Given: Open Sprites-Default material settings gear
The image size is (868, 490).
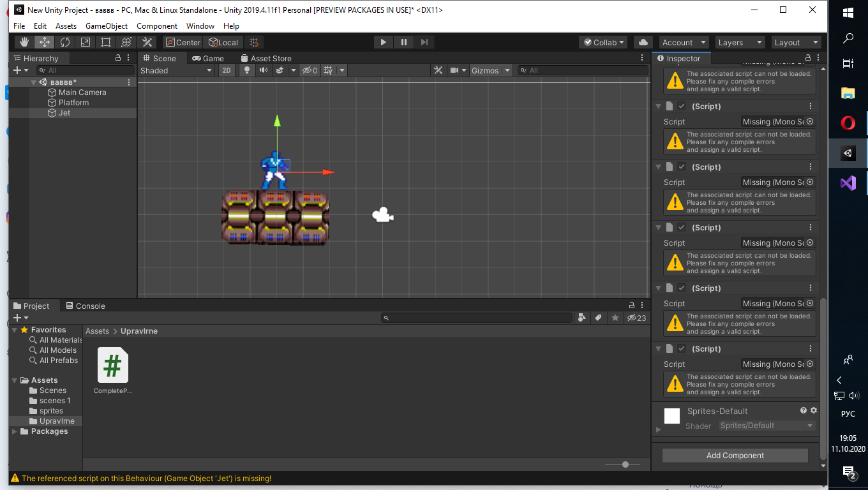Looking at the screenshot, I should coord(813,410).
